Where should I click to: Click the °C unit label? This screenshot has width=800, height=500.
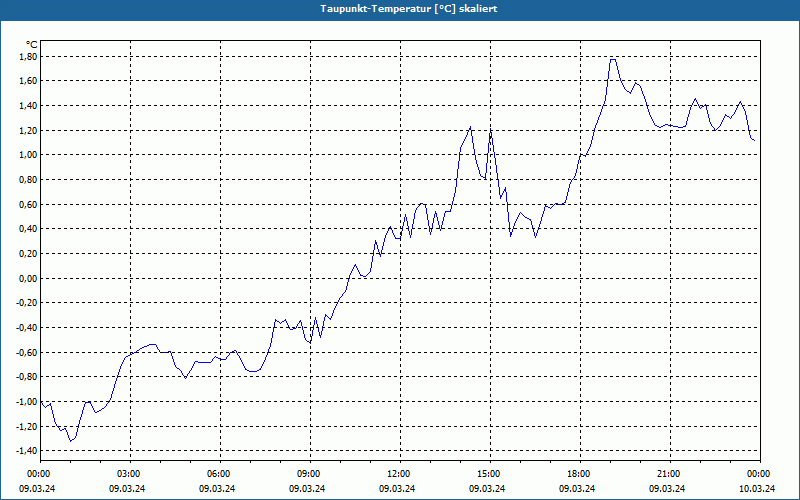point(31,45)
